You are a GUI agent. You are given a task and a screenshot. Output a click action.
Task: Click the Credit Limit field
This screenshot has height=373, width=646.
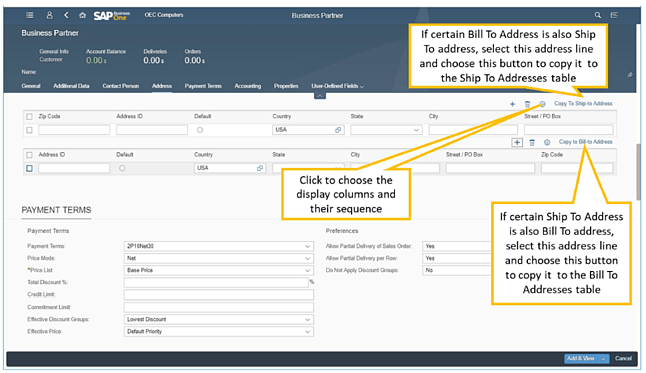pyautogui.click(x=219, y=295)
